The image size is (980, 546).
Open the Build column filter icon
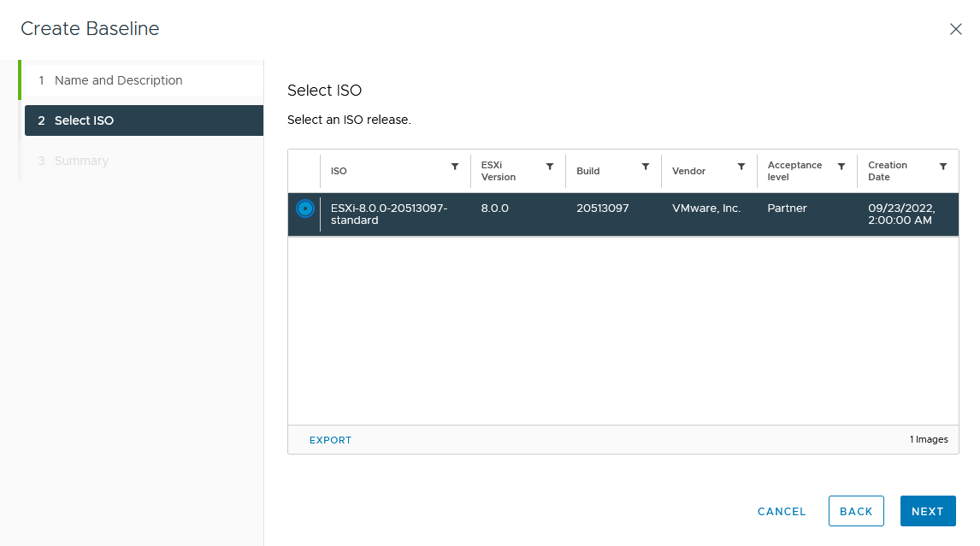pos(646,167)
